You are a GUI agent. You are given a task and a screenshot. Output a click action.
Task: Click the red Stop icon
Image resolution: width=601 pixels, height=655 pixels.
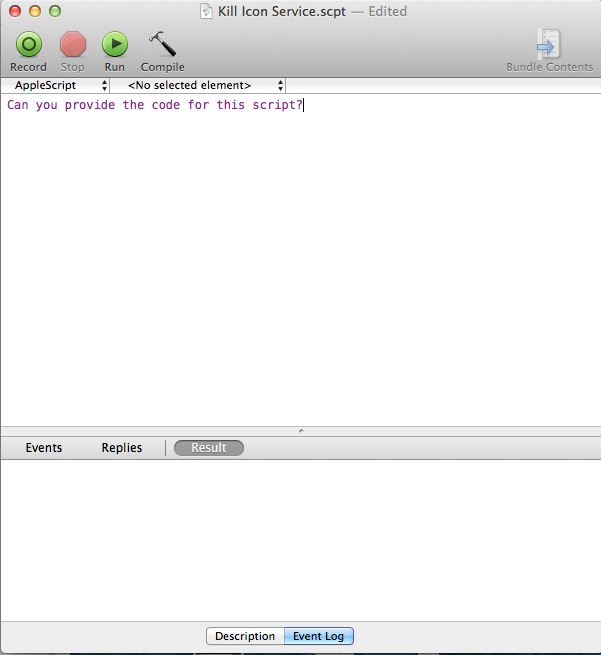(73, 44)
